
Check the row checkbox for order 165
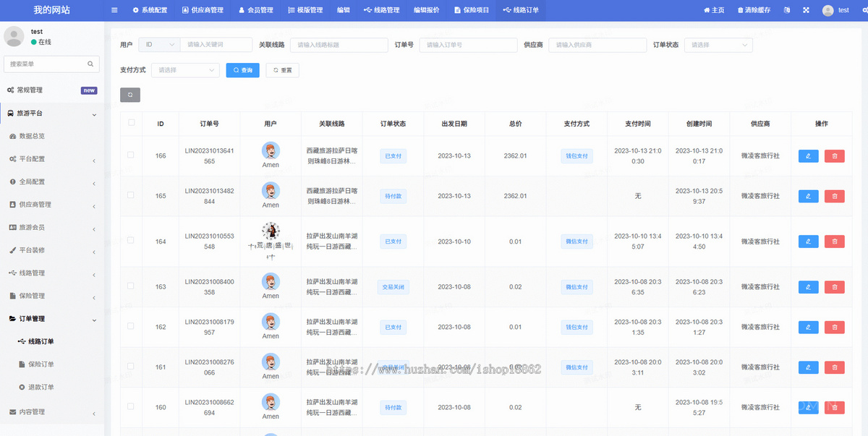pos(131,195)
